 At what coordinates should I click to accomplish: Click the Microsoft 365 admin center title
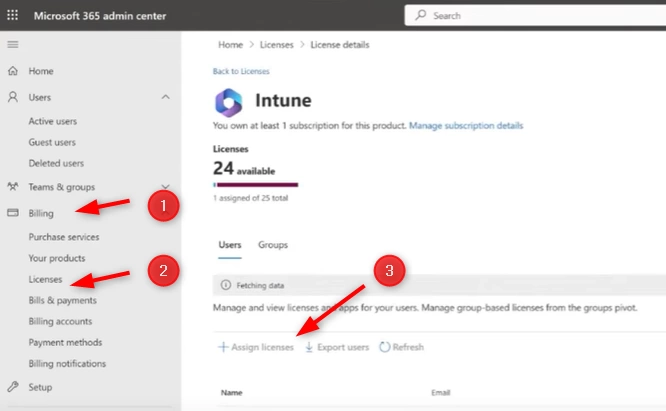(100, 16)
